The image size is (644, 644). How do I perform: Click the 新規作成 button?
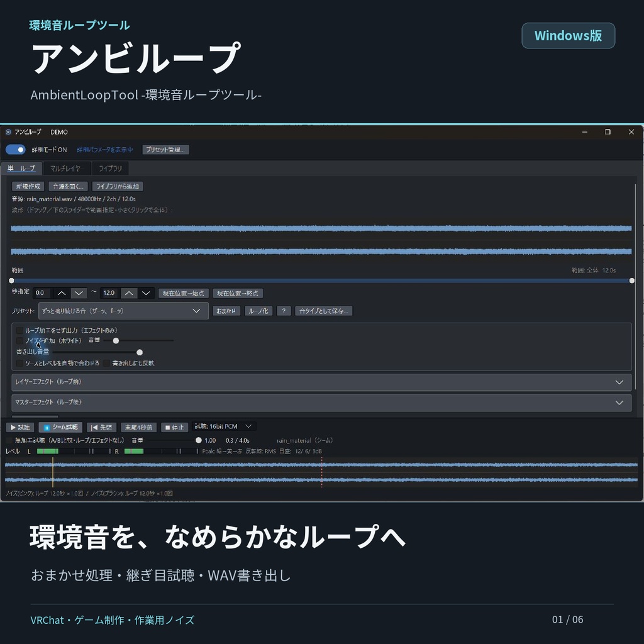pyautogui.click(x=28, y=186)
